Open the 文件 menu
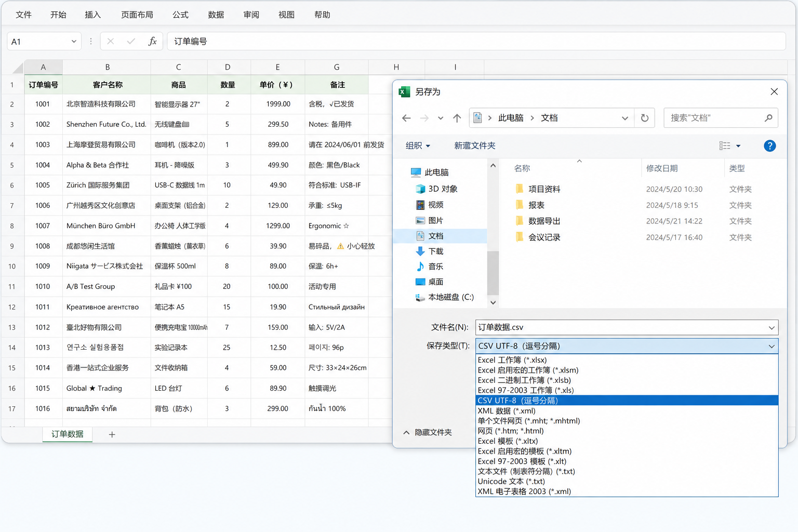This screenshot has height=532, width=798. coord(23,15)
